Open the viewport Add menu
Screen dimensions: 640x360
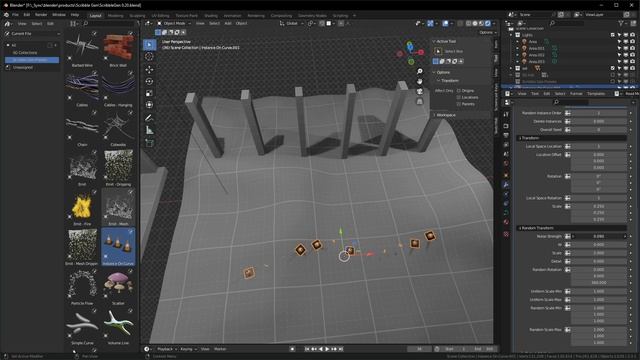(x=228, y=24)
